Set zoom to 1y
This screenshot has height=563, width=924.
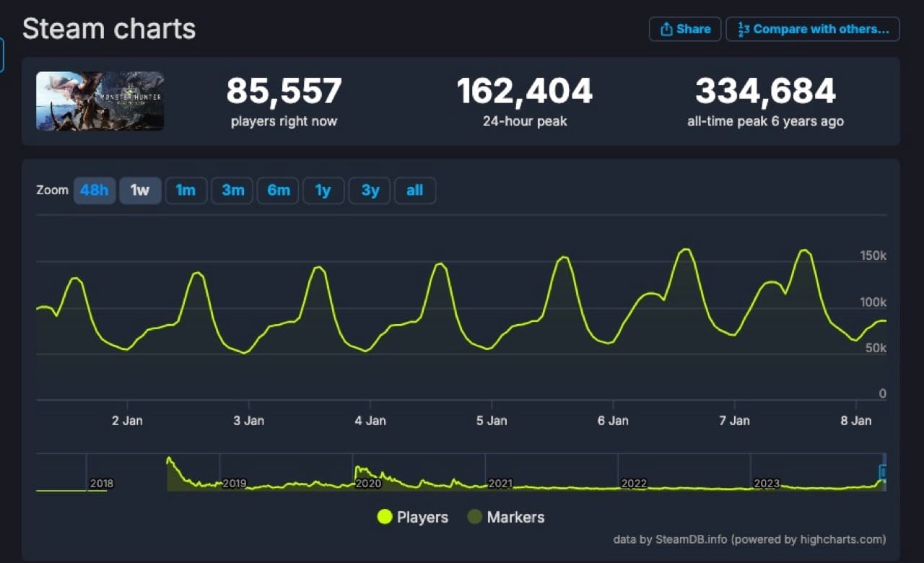point(323,191)
